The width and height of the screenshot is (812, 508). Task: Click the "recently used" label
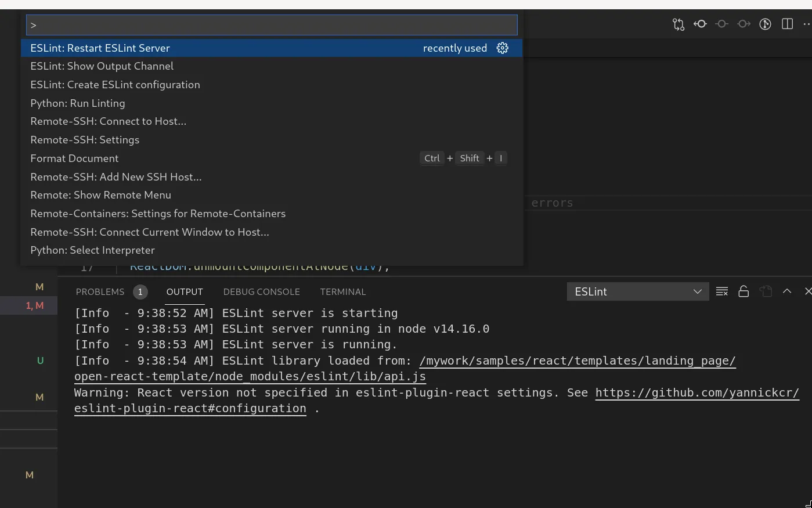pyautogui.click(x=455, y=48)
